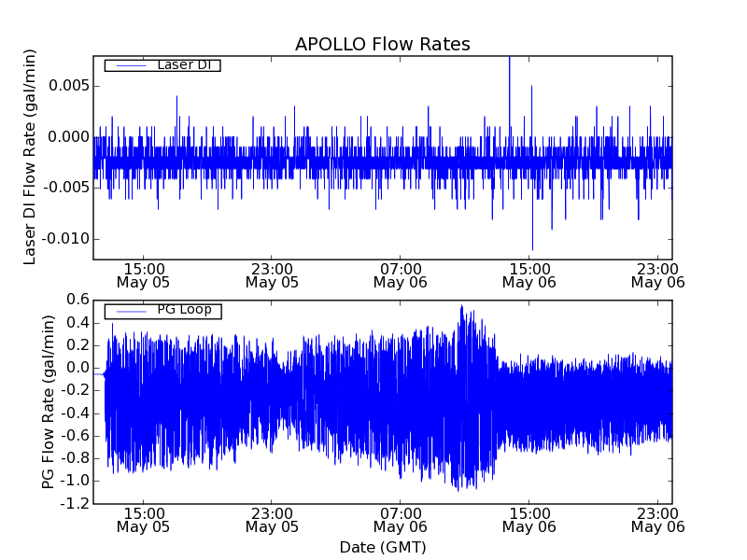Click the Laser DI Flow Rate y-axis label
Screen dimensions: 747x560
(31, 159)
